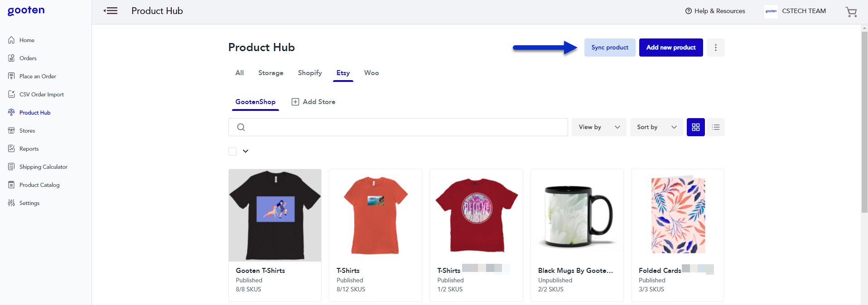Screen dimensions: 868x305
Task: Click the Gooten T-Shirts title
Action: point(260,271)
